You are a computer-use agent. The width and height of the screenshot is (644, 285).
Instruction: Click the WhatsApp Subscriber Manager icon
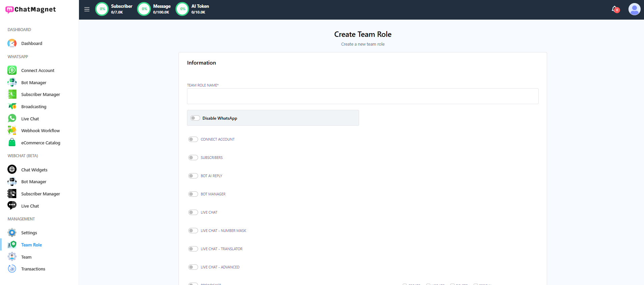pyautogui.click(x=12, y=94)
